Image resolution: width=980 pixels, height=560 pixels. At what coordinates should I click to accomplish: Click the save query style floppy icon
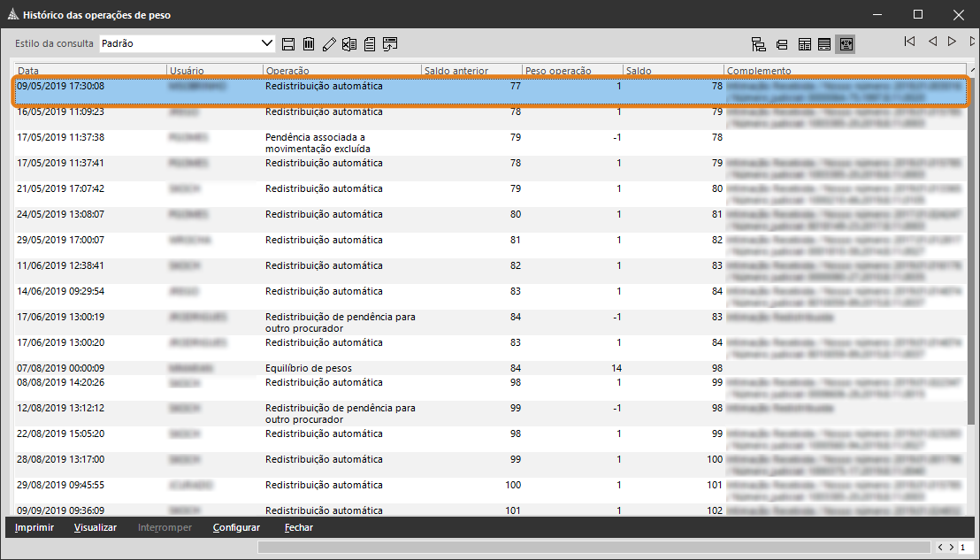288,43
